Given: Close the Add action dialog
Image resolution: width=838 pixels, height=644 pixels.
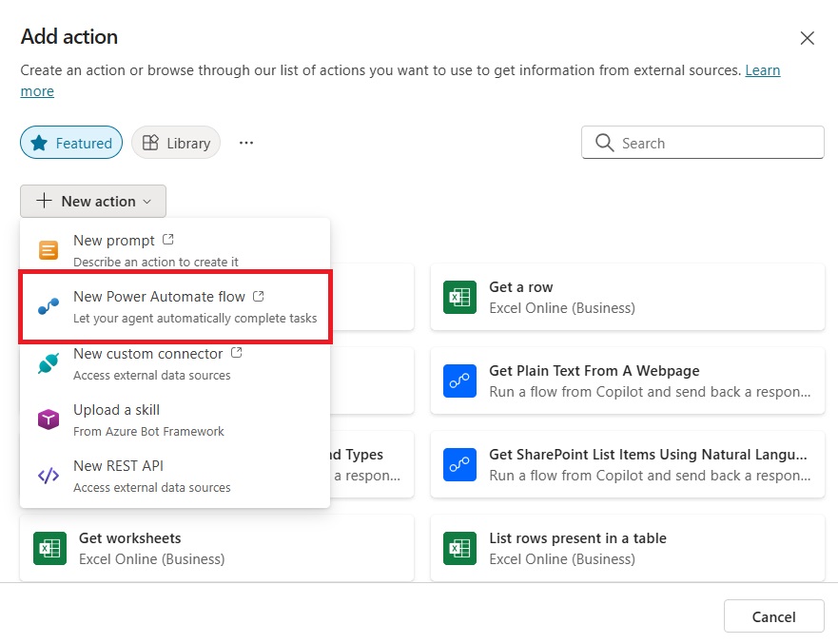Looking at the screenshot, I should pos(807,38).
